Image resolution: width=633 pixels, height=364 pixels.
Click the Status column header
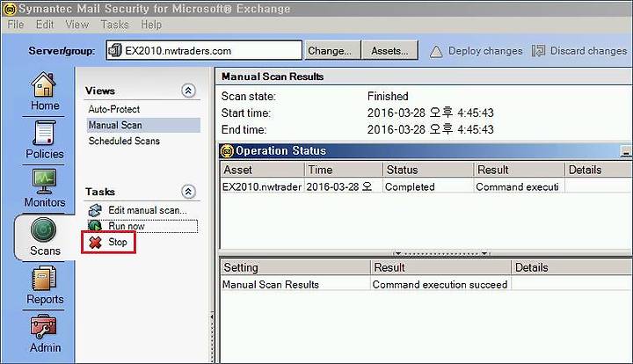click(x=428, y=170)
